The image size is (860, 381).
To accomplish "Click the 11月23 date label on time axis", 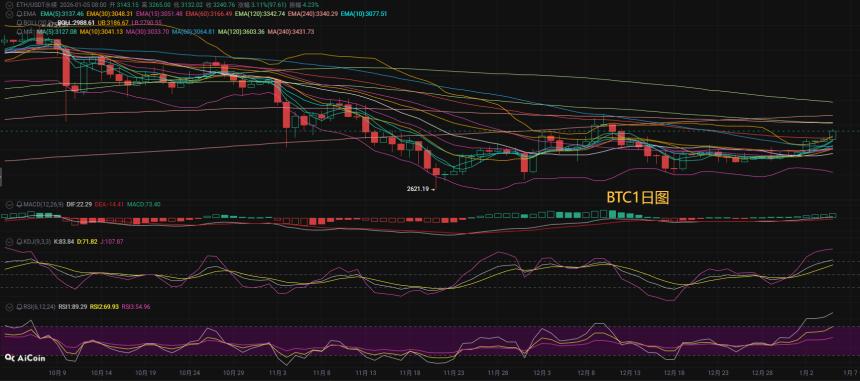I will pyautogui.click(x=455, y=373).
